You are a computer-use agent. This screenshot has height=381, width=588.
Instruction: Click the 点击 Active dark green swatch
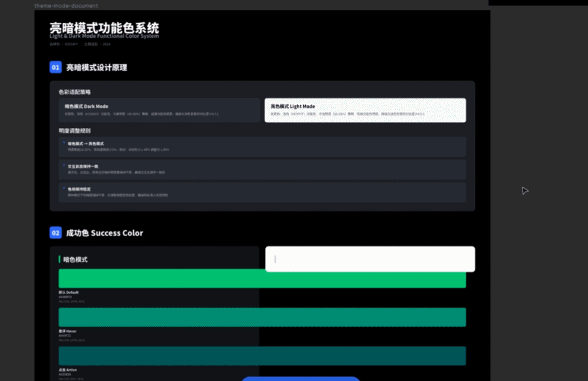261,354
